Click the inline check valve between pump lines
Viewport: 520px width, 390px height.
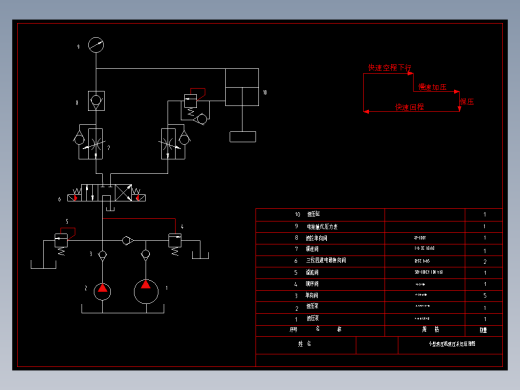point(127,240)
